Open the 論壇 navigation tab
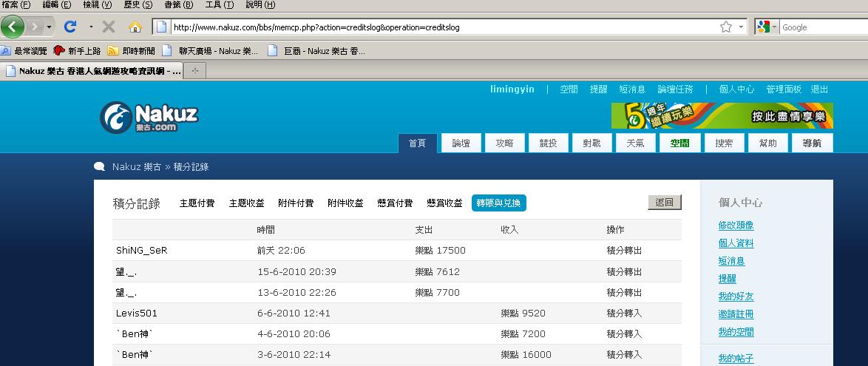868x366 pixels. tap(461, 143)
